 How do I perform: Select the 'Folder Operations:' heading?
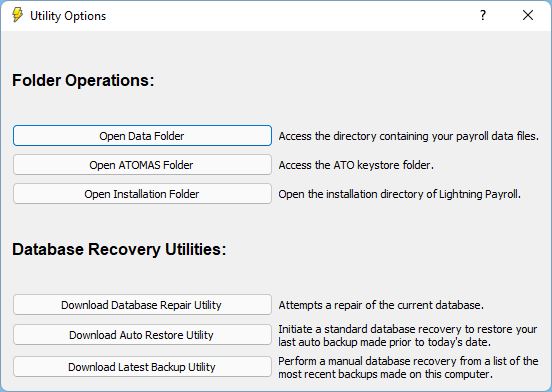(83, 80)
